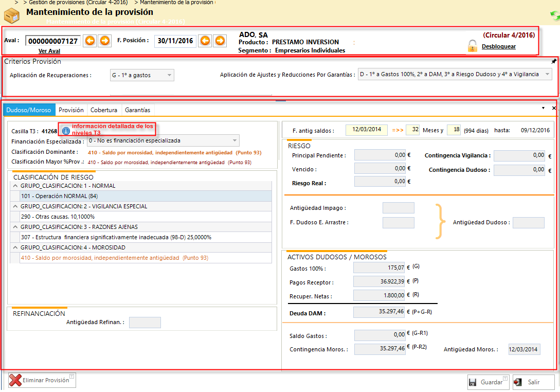Collapse group 2 - VIGILANCIA ESPECIAL
This screenshot has width=560, height=392.
[15, 206]
